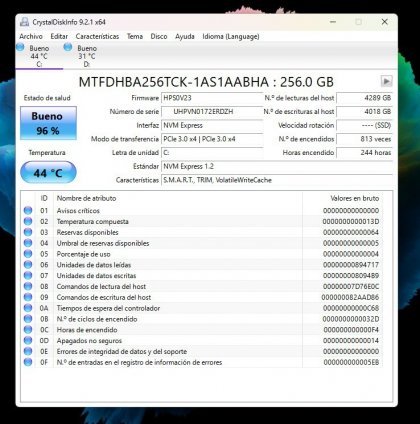Screen dimensions: 420x424
Task: Click status orb for Tiempos de espera del controlador
Action: [x=28, y=308]
